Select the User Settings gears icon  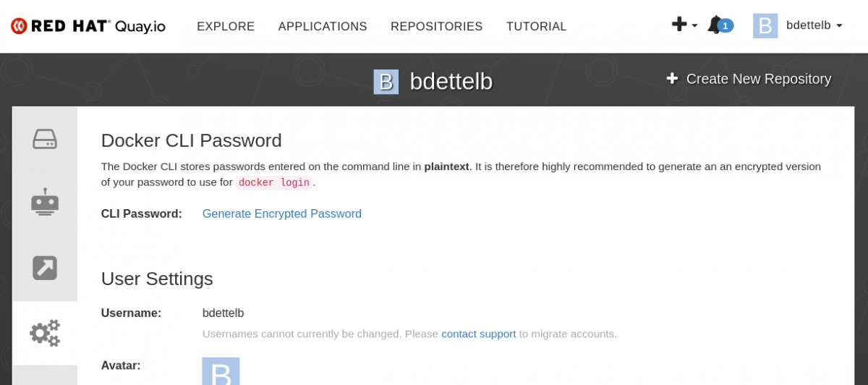pos(45,333)
